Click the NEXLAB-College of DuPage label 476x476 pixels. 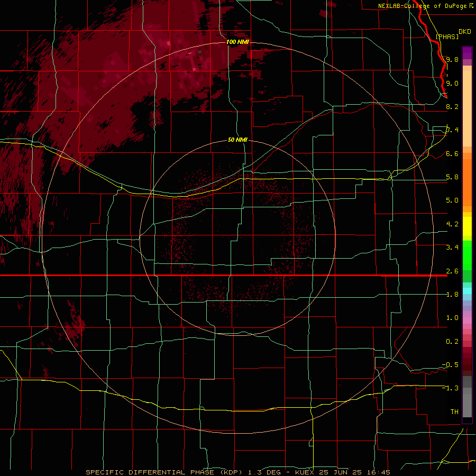422,6
